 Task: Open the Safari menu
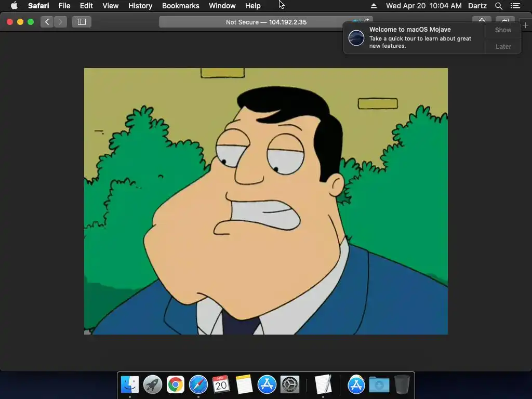coord(38,6)
